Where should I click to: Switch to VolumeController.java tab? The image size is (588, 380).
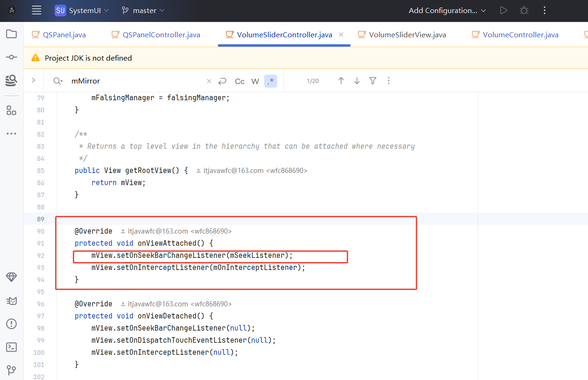coord(516,35)
